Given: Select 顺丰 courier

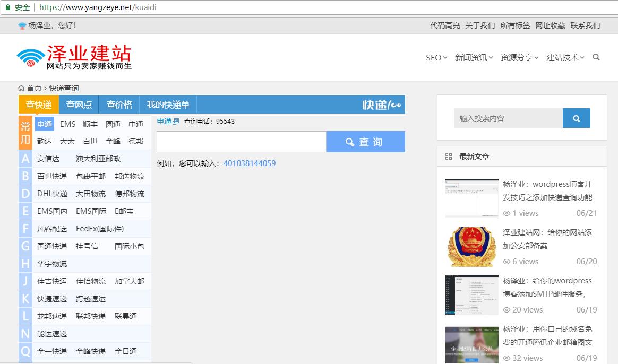Looking at the screenshot, I should coord(90,124).
